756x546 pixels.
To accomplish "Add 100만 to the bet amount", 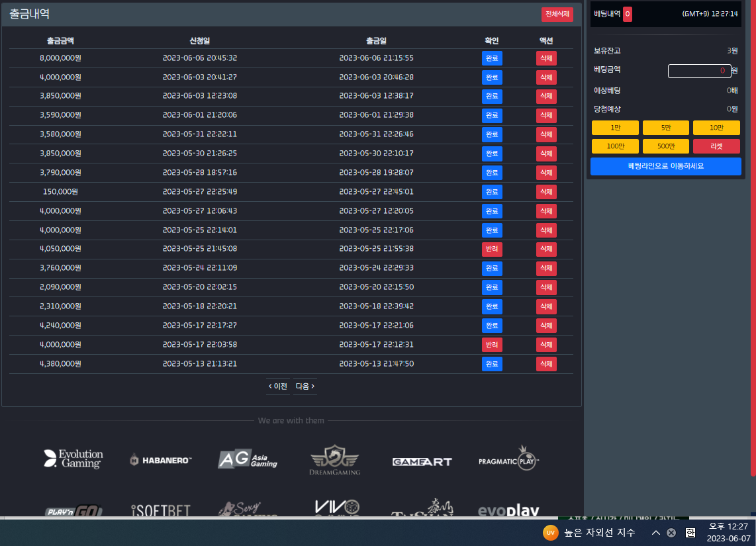I will point(615,146).
